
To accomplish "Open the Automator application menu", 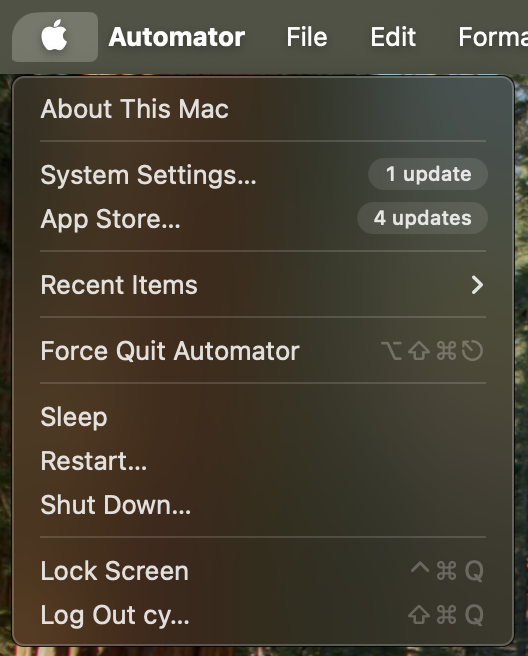I will [177, 37].
